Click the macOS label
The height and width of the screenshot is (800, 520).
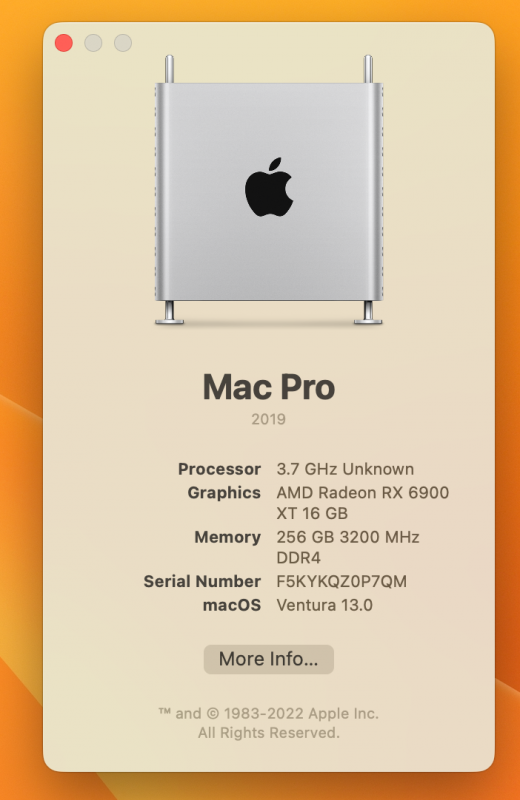point(232,605)
